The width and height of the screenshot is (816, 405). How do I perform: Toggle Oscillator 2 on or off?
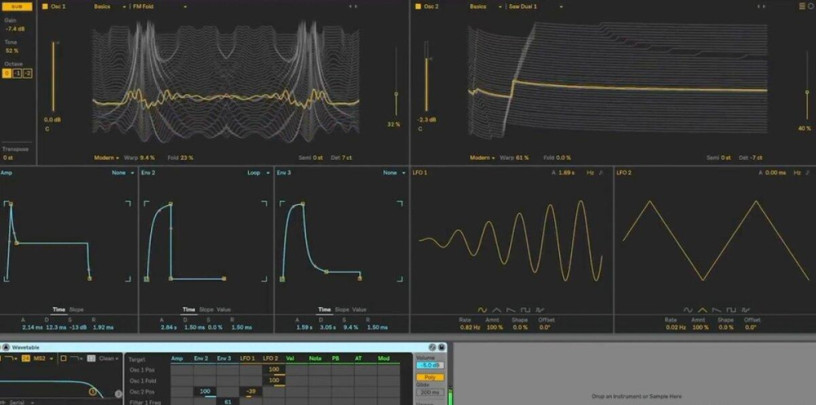418,7
